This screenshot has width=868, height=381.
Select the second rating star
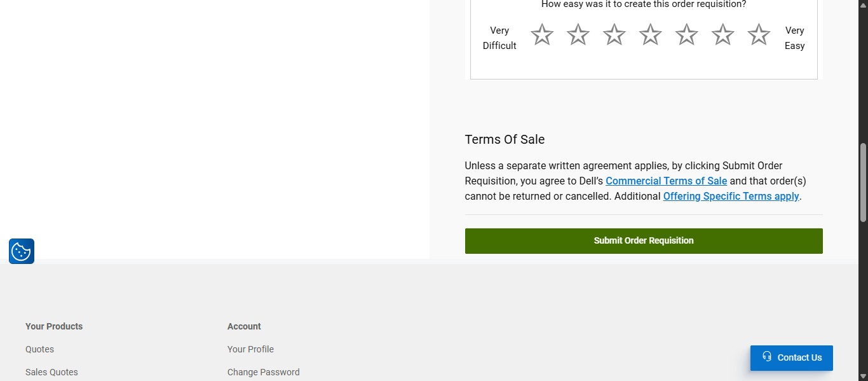point(578,35)
